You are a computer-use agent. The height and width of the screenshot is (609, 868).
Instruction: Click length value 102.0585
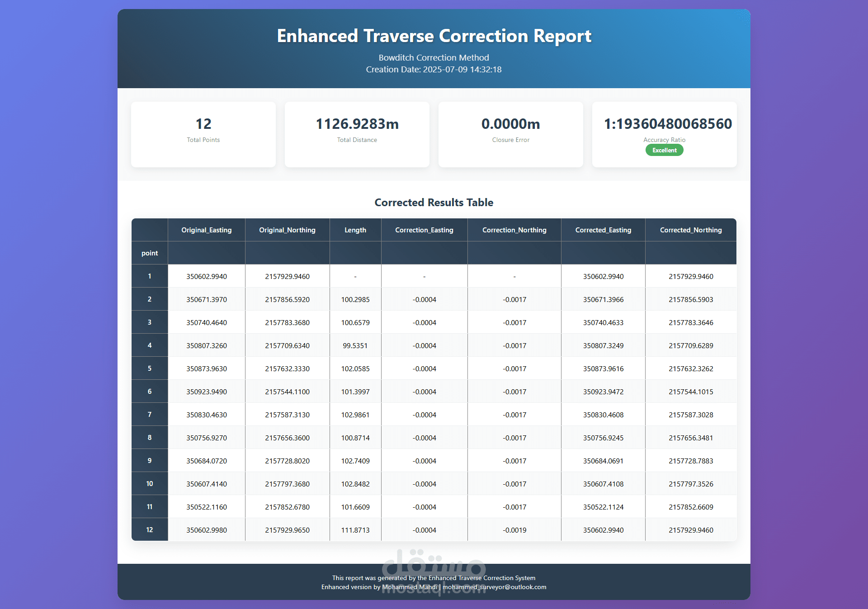(355, 368)
